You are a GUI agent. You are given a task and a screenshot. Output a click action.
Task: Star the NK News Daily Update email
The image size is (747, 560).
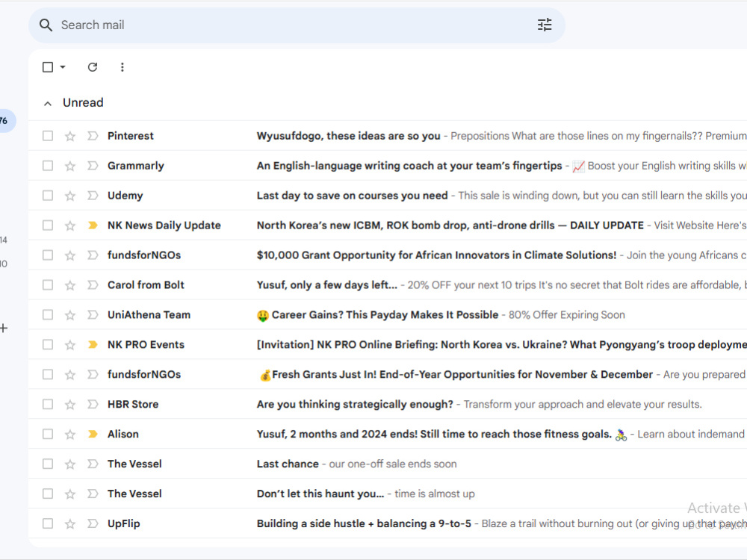70,225
